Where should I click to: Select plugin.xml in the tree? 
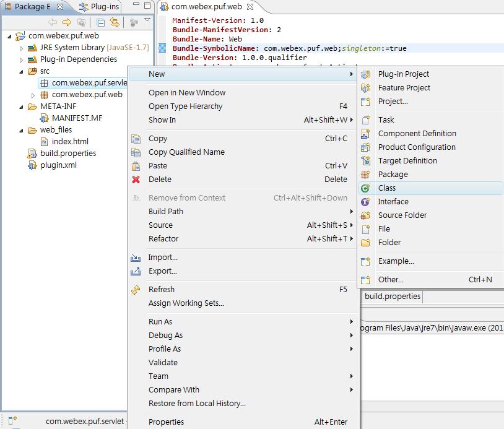[53, 165]
